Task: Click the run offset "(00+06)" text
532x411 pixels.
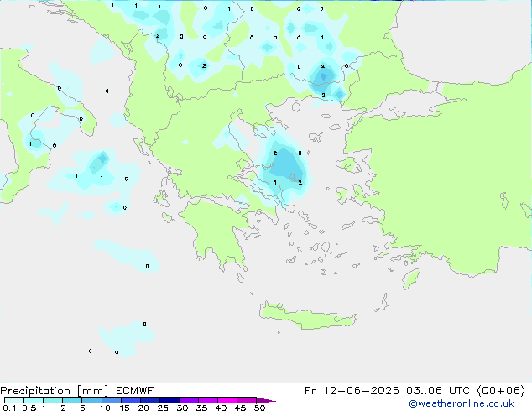Action: pos(501,391)
